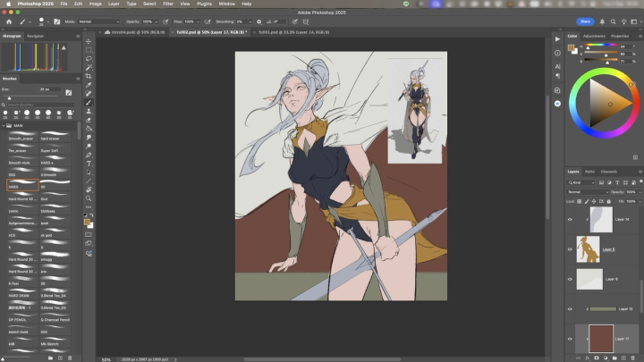Select the Layer 9 thumbnail
Screen dimensions: 644x362
(x=589, y=279)
